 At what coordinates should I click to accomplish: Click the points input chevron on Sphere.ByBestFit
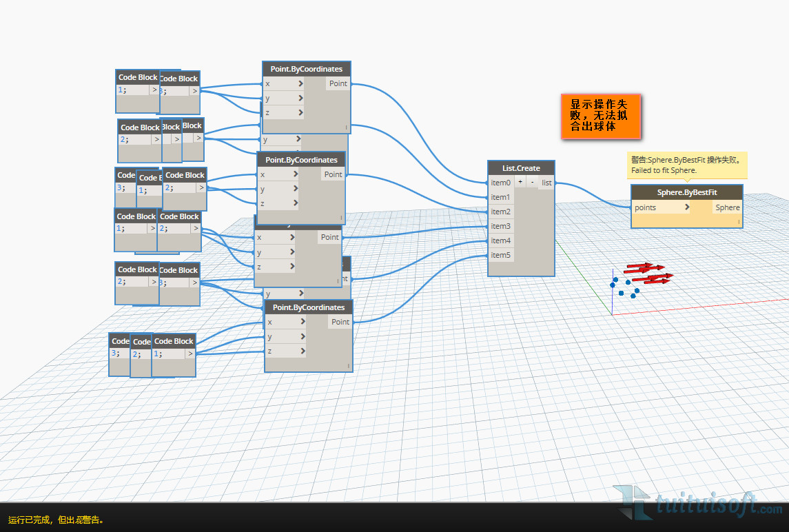coord(687,207)
